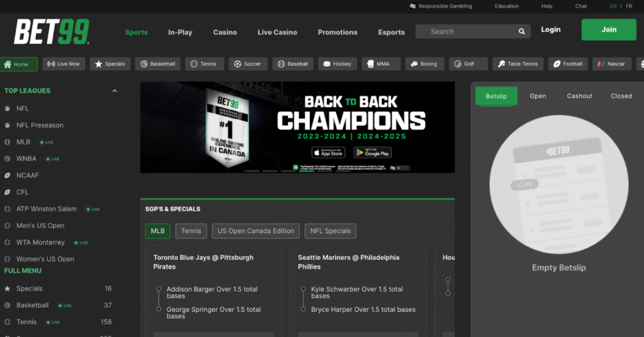Viewport: 644px width, 337px height.
Task: Switch language to EN
Action: (x=613, y=6)
